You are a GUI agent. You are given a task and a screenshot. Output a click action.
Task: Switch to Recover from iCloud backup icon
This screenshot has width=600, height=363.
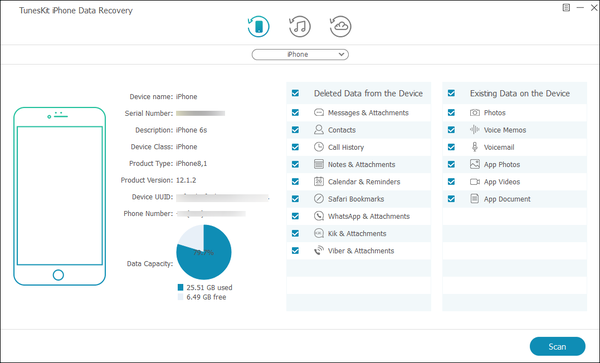click(x=340, y=26)
